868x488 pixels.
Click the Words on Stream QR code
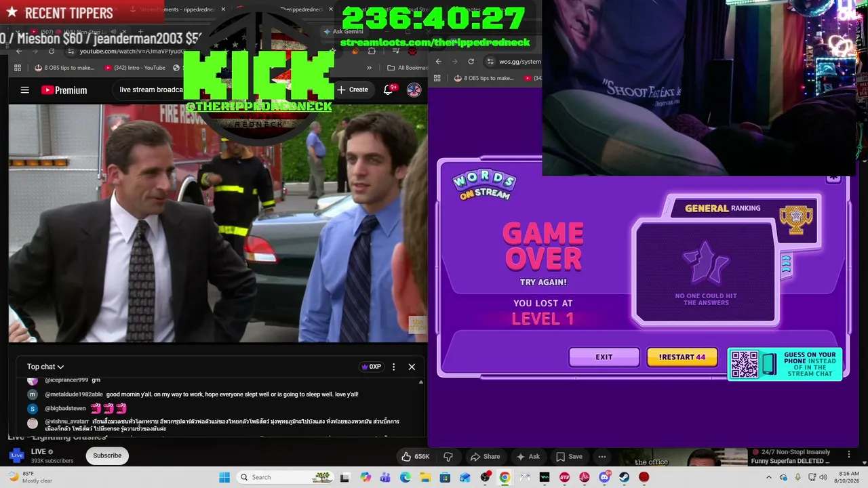[x=744, y=364]
